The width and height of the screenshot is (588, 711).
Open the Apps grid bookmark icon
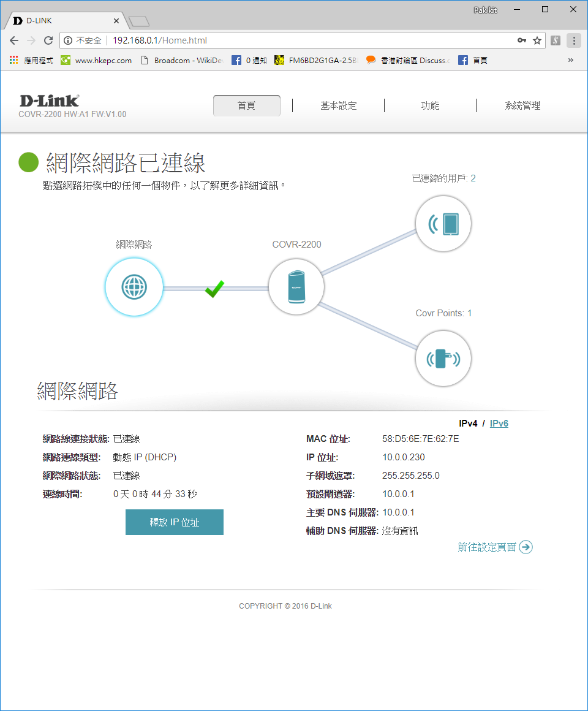[14, 60]
